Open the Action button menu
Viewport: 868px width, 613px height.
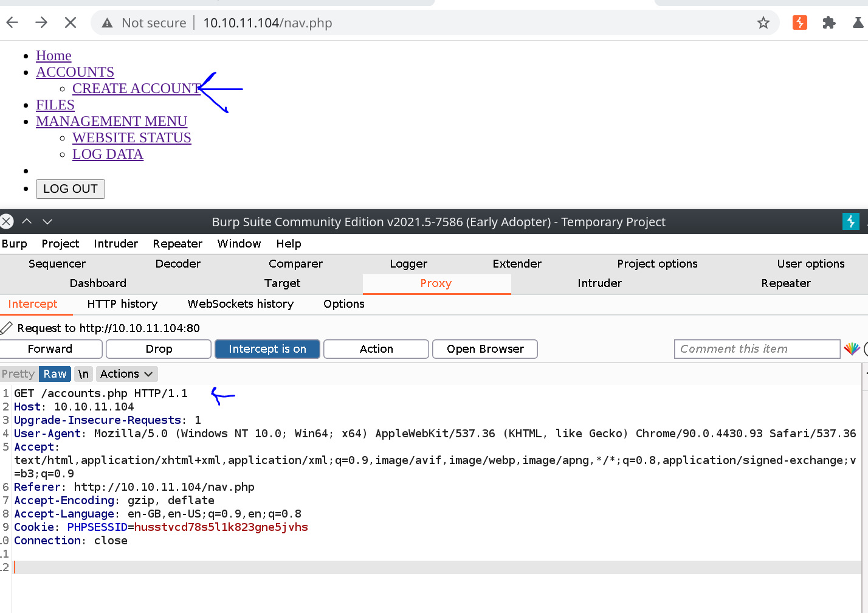376,349
